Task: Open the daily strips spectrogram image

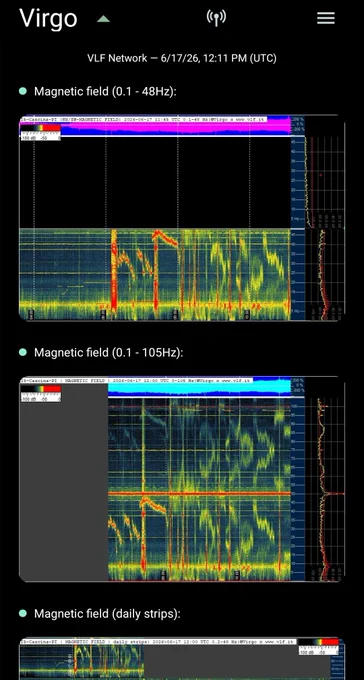Action: click(182, 658)
